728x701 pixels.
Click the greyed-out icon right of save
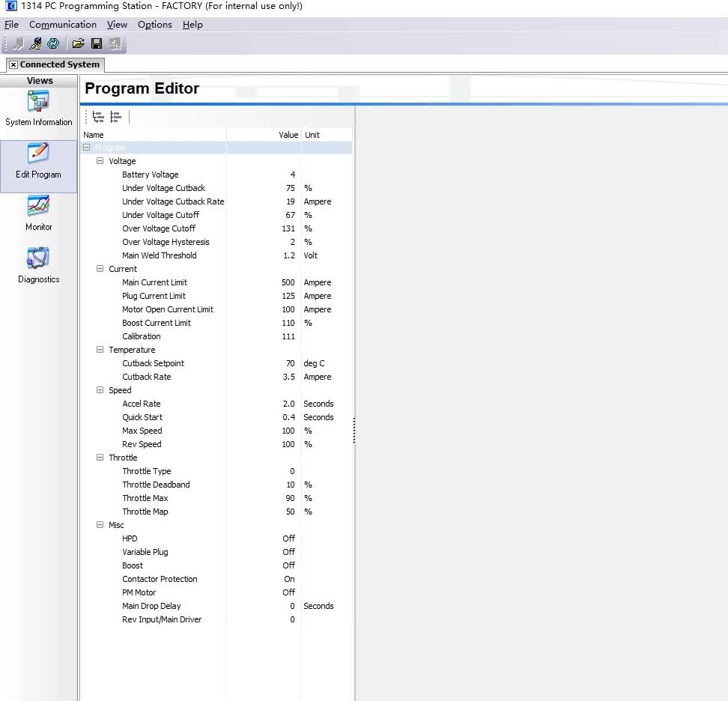[115, 44]
